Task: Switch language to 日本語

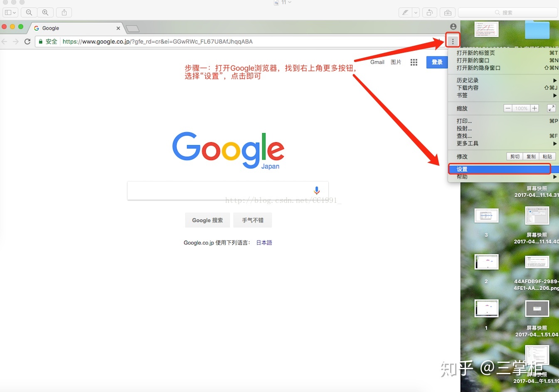Action: pos(264,243)
